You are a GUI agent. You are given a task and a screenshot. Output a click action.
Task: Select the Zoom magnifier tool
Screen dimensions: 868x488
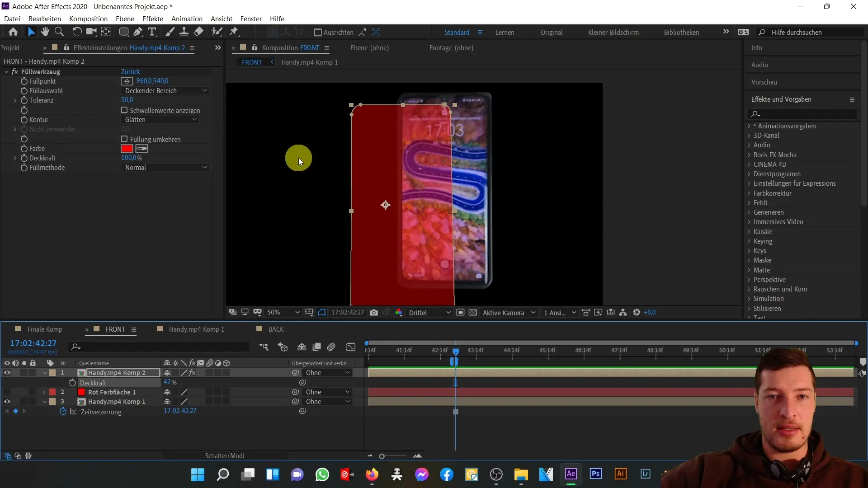click(59, 32)
